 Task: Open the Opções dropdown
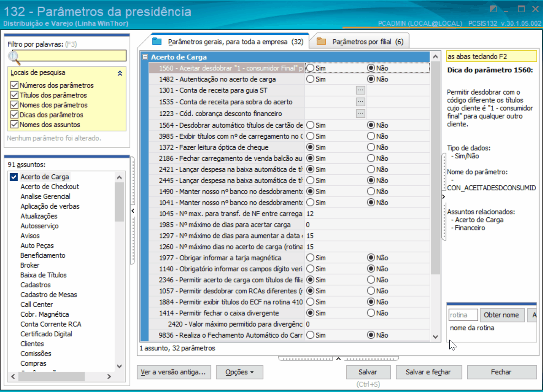click(239, 372)
